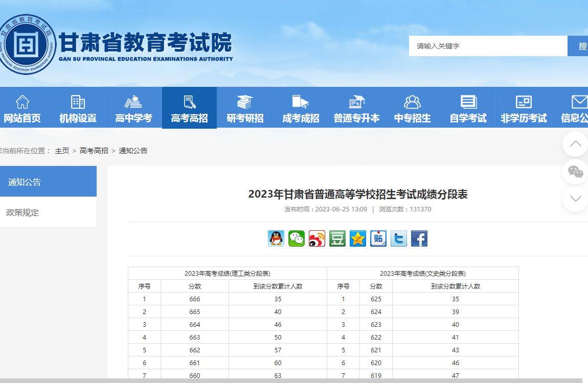Click the 理工类分段表 table header
This screenshot has height=383, width=588.
click(227, 273)
